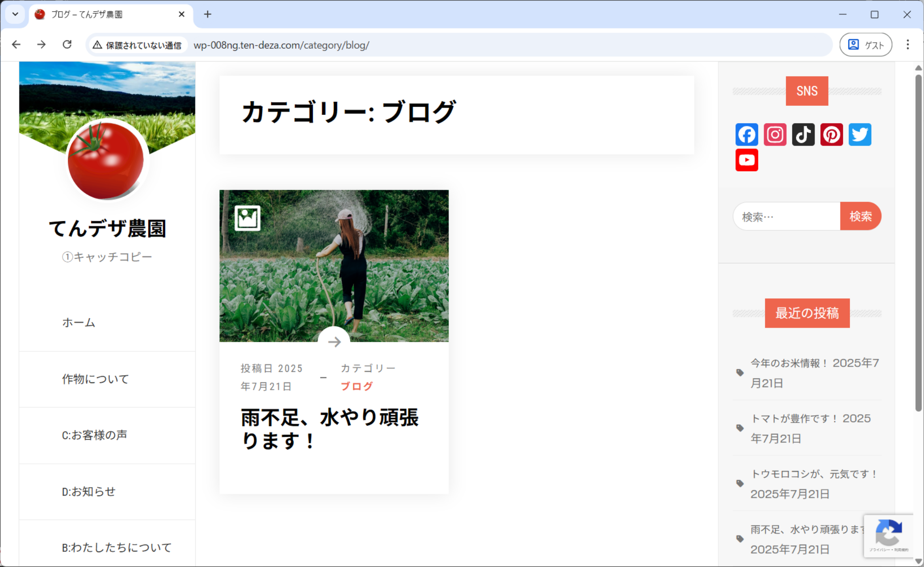924x567 pixels.
Task: Select the ホーム menu item
Action: click(79, 322)
